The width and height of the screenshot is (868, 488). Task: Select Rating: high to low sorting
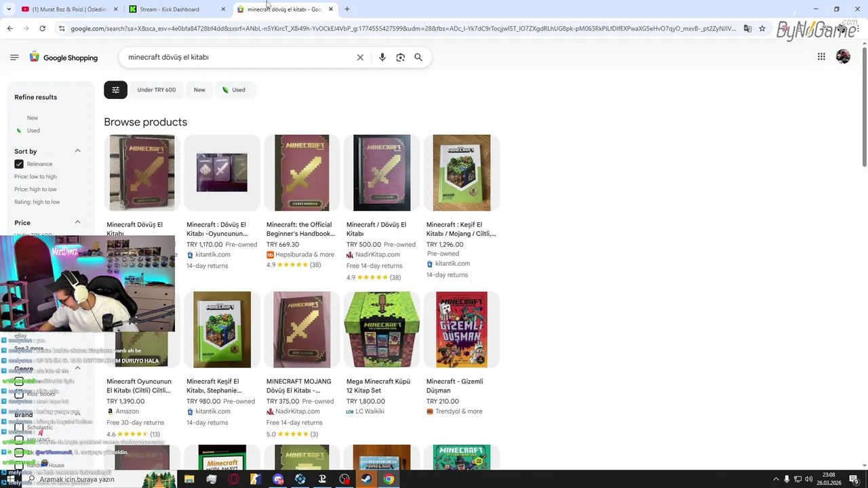click(x=37, y=202)
